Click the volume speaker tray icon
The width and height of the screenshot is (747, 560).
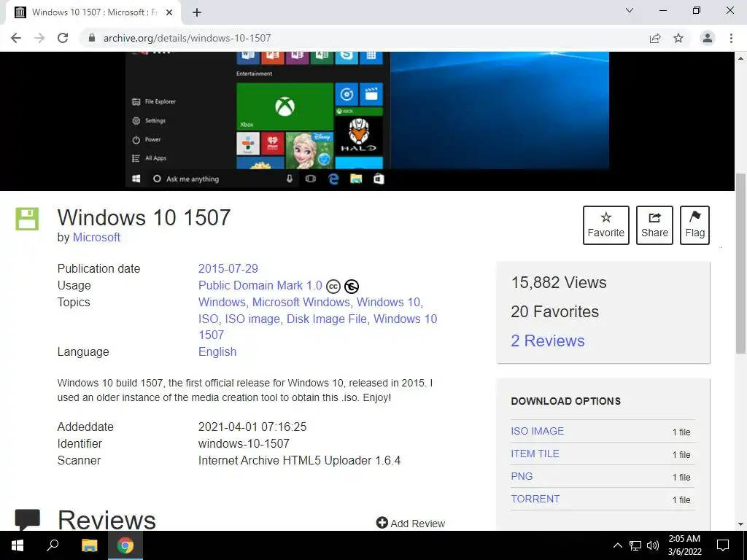(653, 545)
